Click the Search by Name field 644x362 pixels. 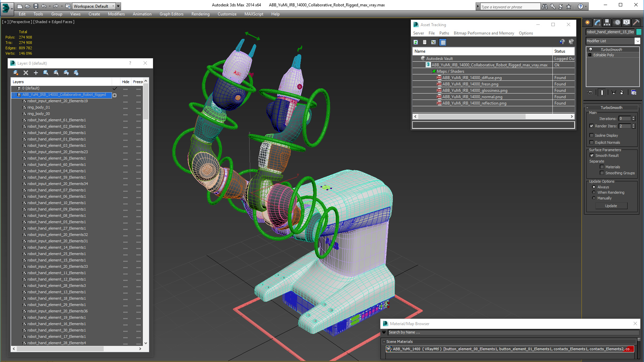coord(513,332)
